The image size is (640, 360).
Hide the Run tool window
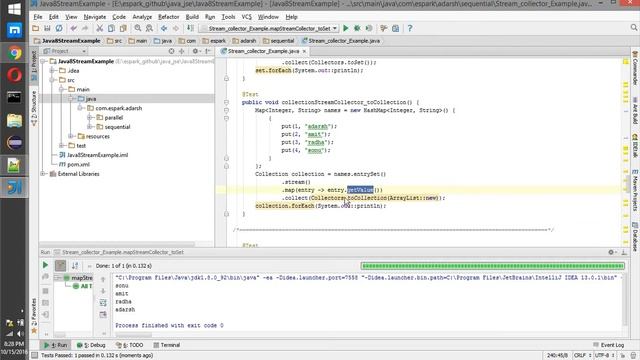pos(624,252)
